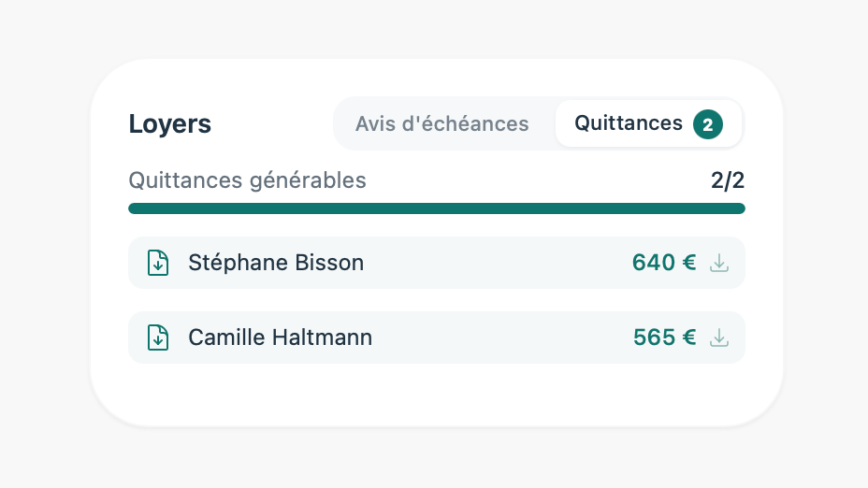868x488 pixels.
Task: Click the Quittances générables label
Action: [x=247, y=180]
